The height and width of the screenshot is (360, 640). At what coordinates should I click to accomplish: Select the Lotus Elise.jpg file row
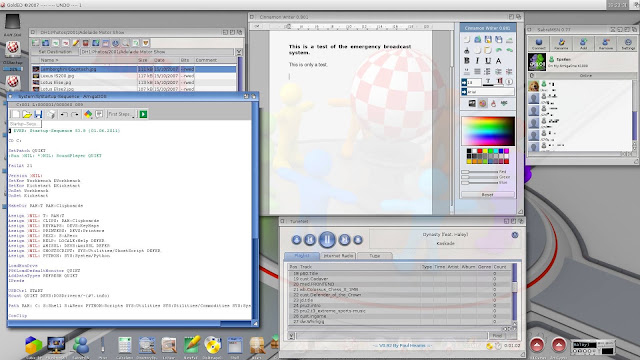[x=134, y=82]
